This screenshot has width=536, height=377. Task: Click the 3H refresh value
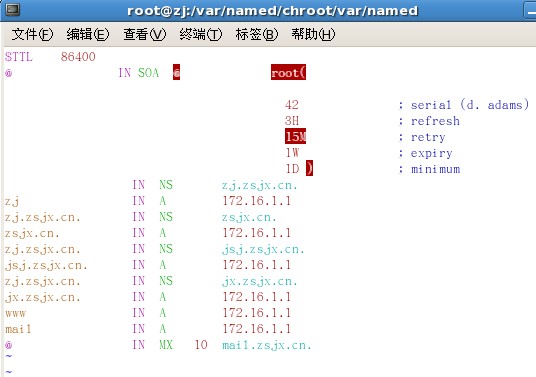pyautogui.click(x=292, y=121)
